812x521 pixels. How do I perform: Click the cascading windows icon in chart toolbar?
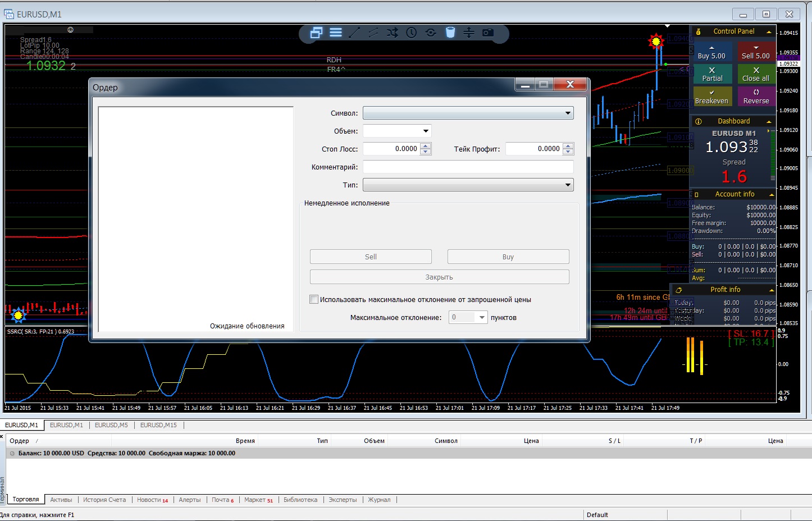pyautogui.click(x=316, y=33)
